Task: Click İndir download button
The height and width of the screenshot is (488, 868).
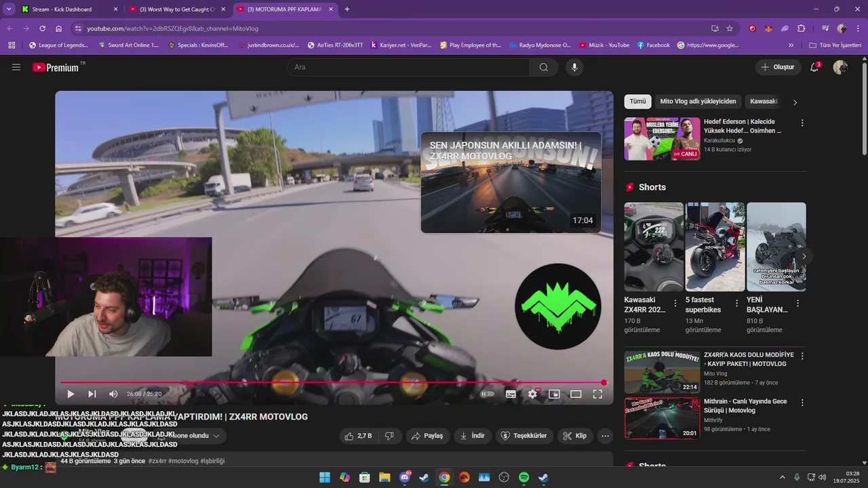Action: pos(473,436)
